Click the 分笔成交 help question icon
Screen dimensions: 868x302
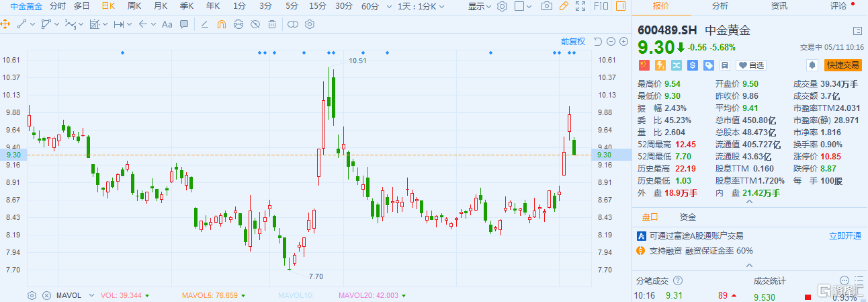679,280
